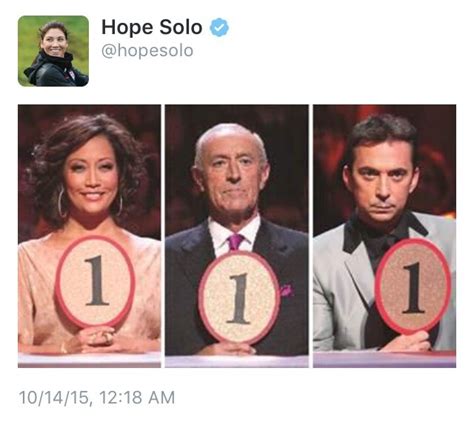The width and height of the screenshot is (474, 425).
Task: Click the woman judge's smiling face
Action: pyautogui.click(x=92, y=178)
